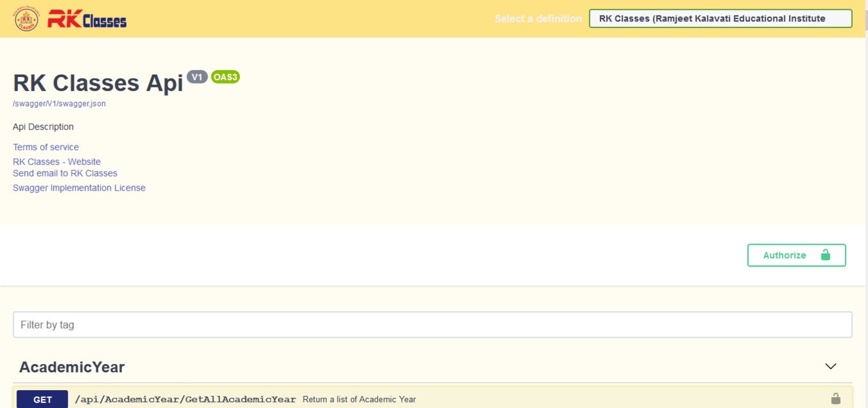Screen dimensions: 868x408
Task: Click the green OAS3 badge
Action: point(225,77)
